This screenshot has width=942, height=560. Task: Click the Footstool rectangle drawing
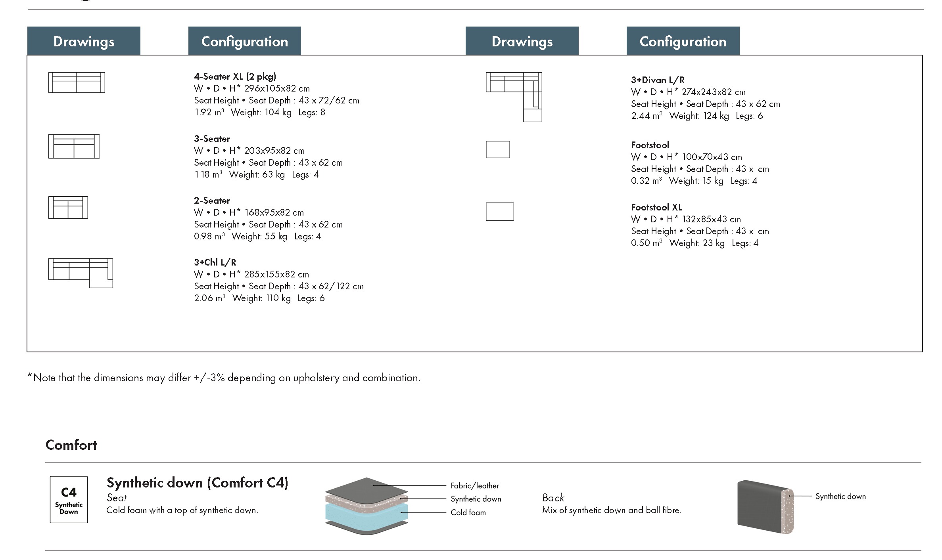(x=498, y=149)
